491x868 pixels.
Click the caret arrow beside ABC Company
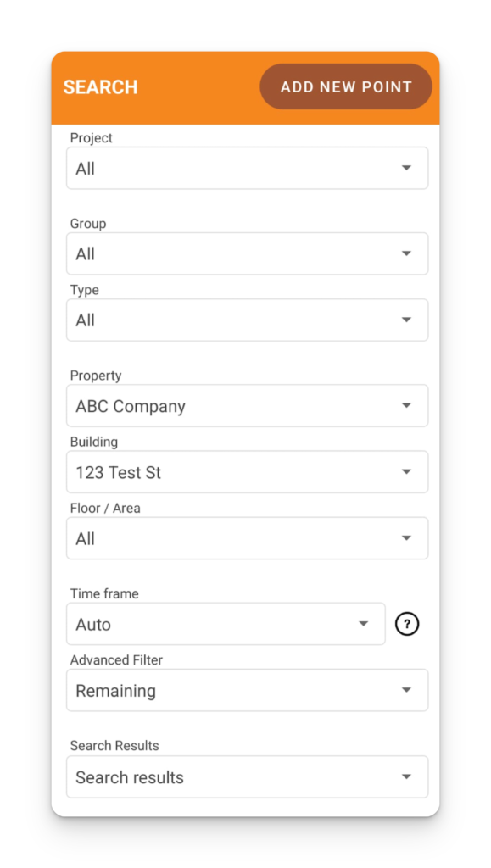(406, 406)
